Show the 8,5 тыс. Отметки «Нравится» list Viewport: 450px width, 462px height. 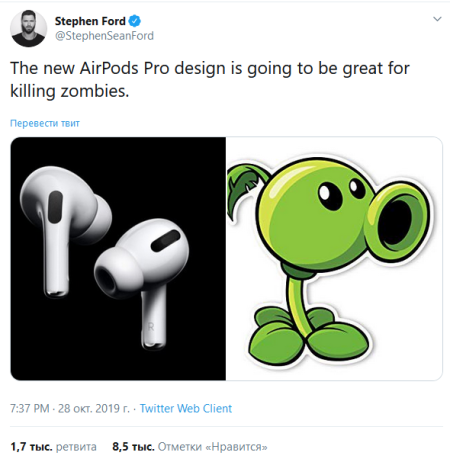point(190,447)
